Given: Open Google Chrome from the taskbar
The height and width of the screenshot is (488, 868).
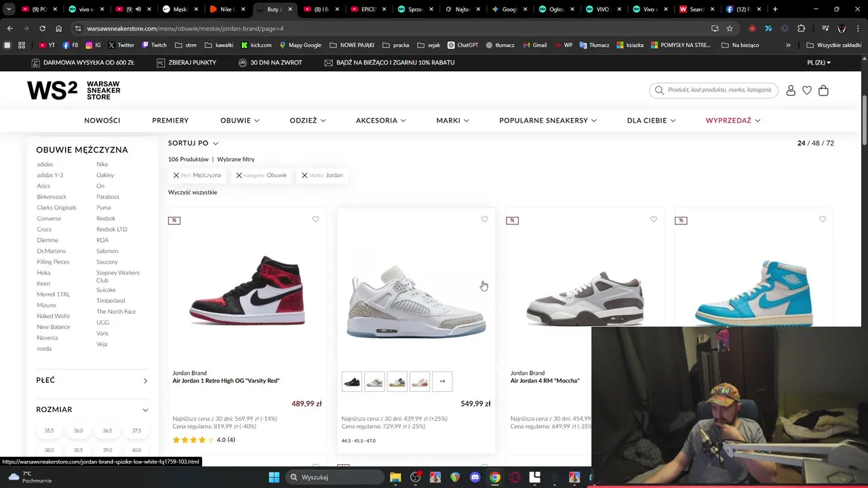Looking at the screenshot, I should click(495, 477).
